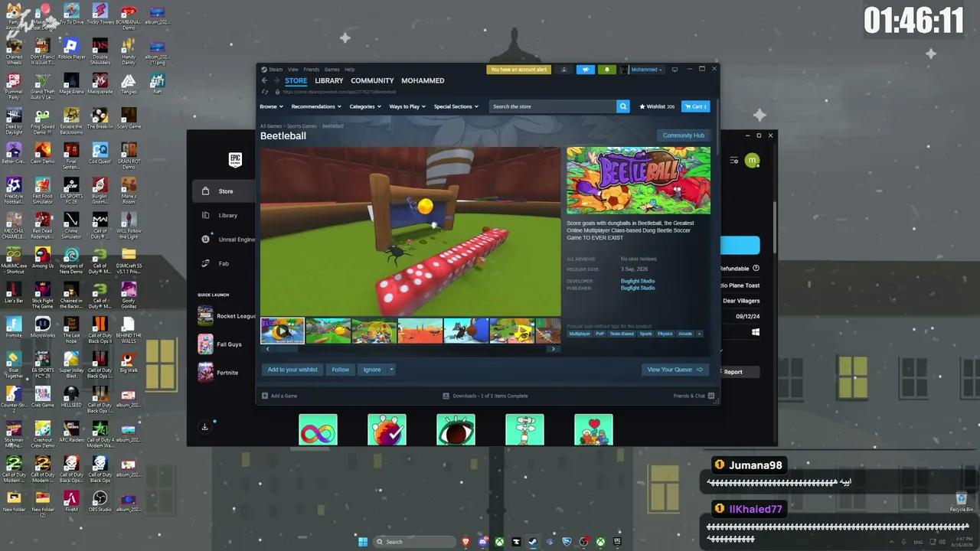Go back using Steam's back arrow

click(265, 80)
